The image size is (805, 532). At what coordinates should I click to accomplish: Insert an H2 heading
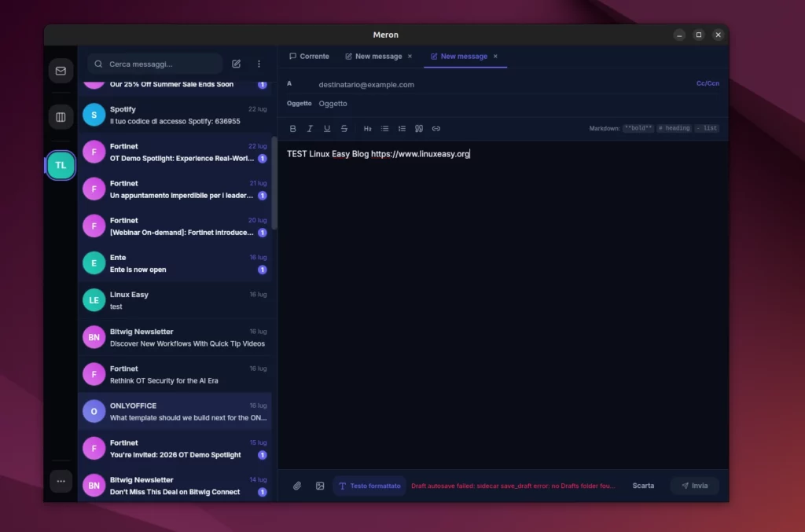(368, 129)
